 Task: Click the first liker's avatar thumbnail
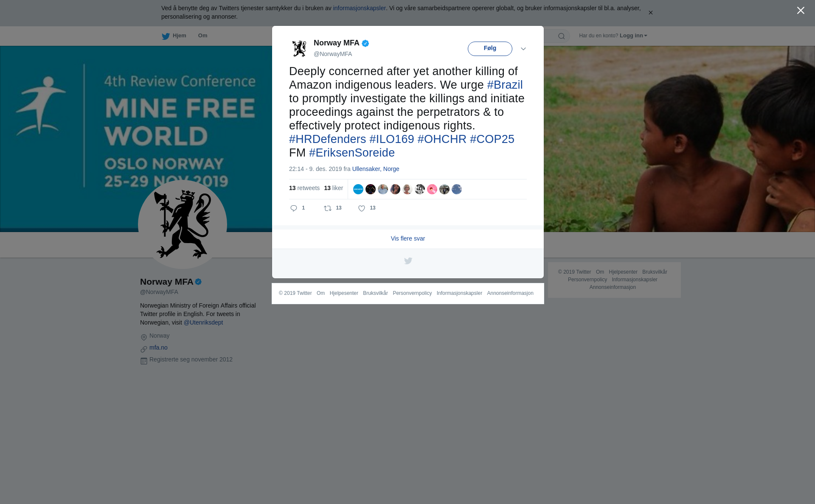point(358,189)
